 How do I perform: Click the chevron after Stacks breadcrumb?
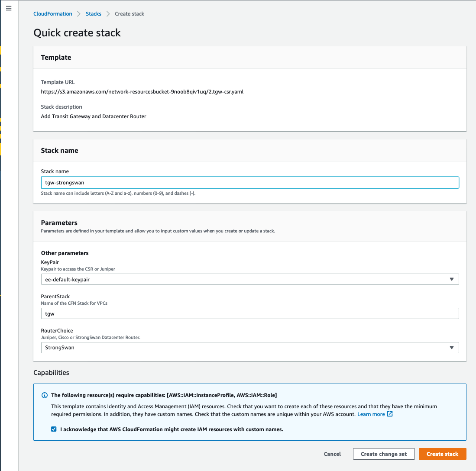click(108, 14)
